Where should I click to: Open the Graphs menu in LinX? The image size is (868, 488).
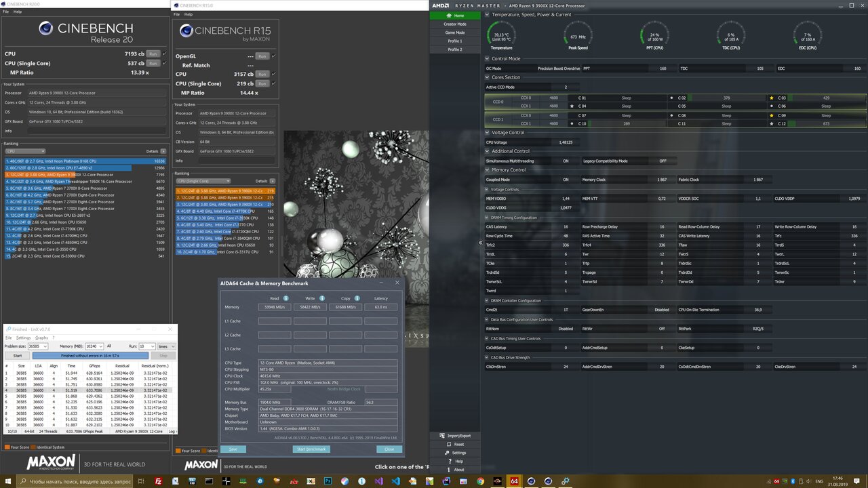[42, 338]
